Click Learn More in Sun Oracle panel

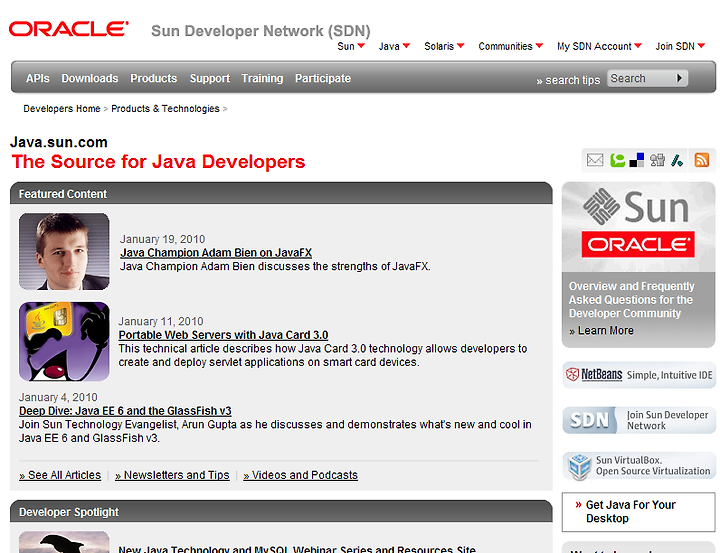pyautogui.click(x=601, y=331)
